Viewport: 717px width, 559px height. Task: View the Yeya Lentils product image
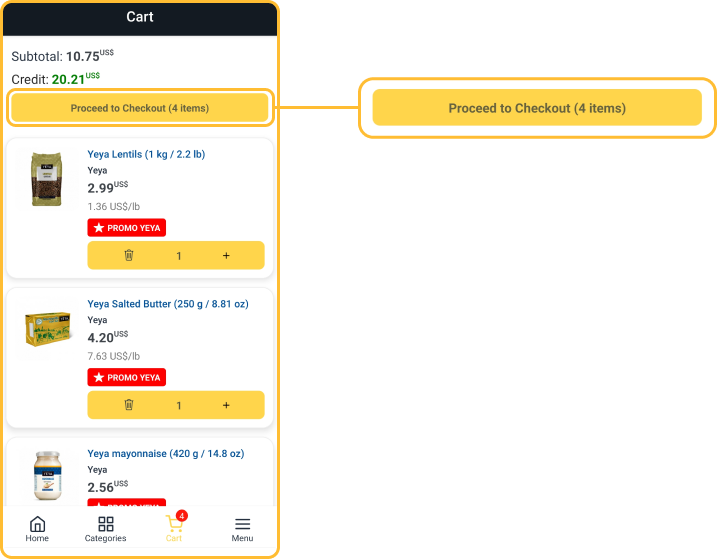coord(46,179)
